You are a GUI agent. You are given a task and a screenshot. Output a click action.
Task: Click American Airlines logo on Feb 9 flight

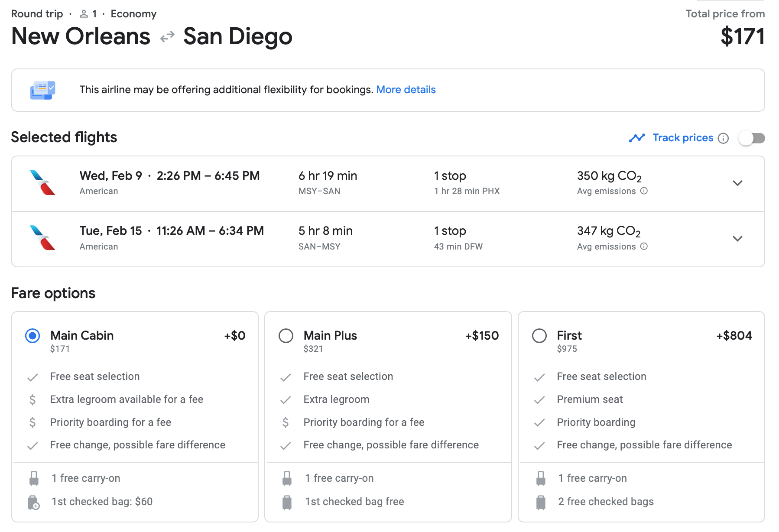(42, 182)
